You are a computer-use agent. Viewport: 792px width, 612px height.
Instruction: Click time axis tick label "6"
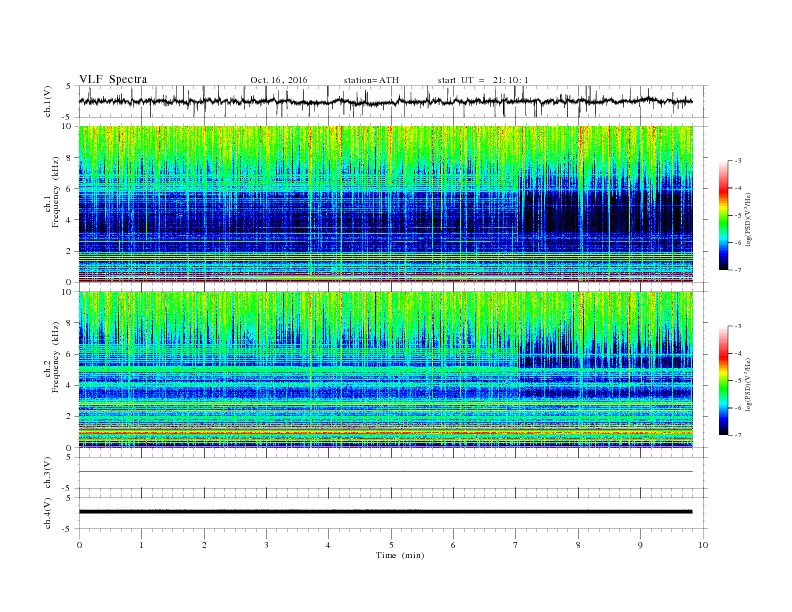[453, 545]
